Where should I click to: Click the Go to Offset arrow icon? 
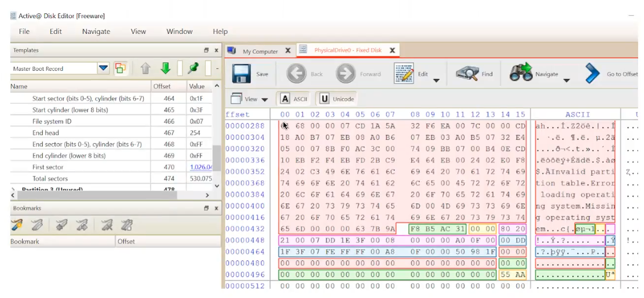[x=593, y=74]
